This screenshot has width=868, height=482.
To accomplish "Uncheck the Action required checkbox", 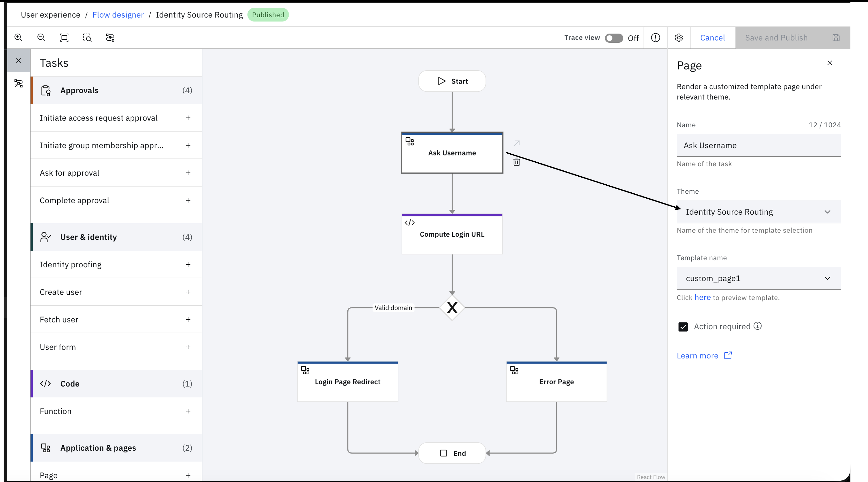I will 683,327.
